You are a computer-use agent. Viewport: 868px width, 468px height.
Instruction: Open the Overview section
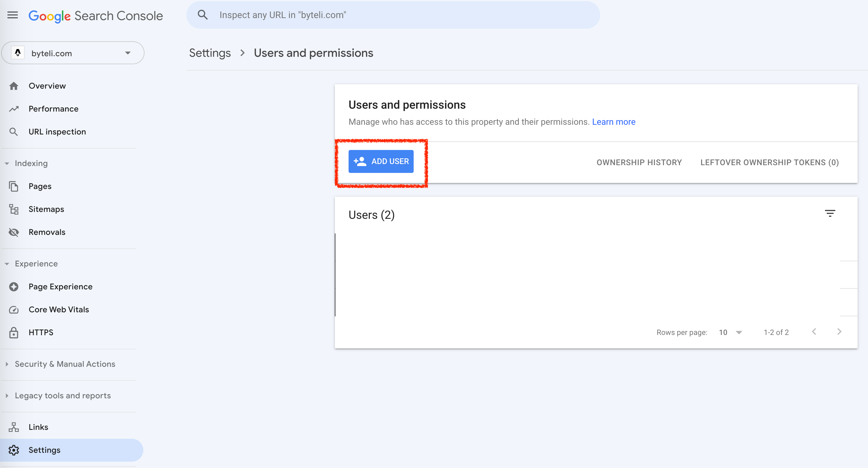[x=47, y=86]
